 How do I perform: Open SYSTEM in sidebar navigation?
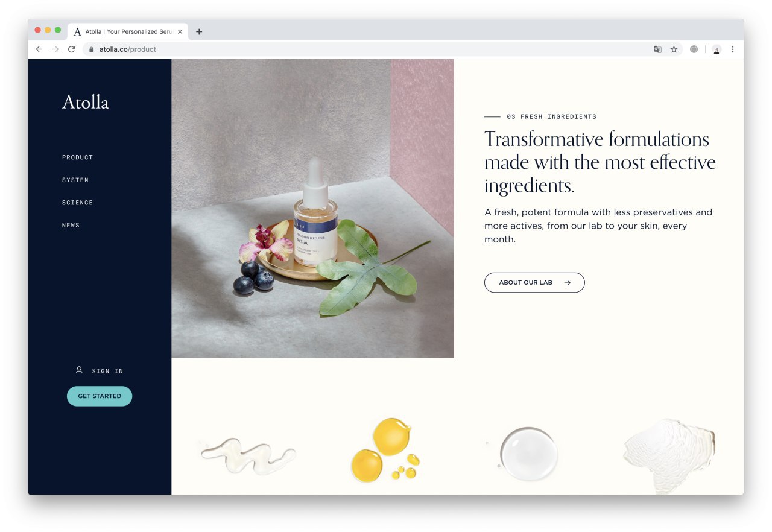click(75, 180)
